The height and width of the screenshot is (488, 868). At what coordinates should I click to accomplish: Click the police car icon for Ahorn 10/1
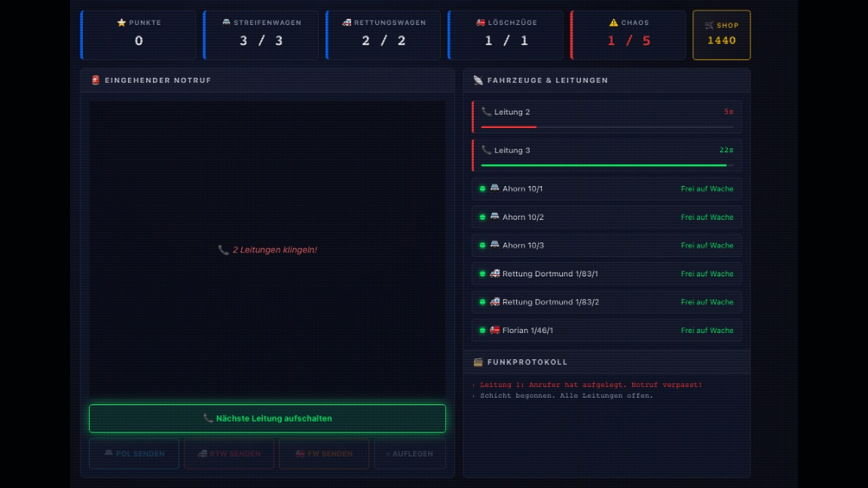click(x=495, y=188)
